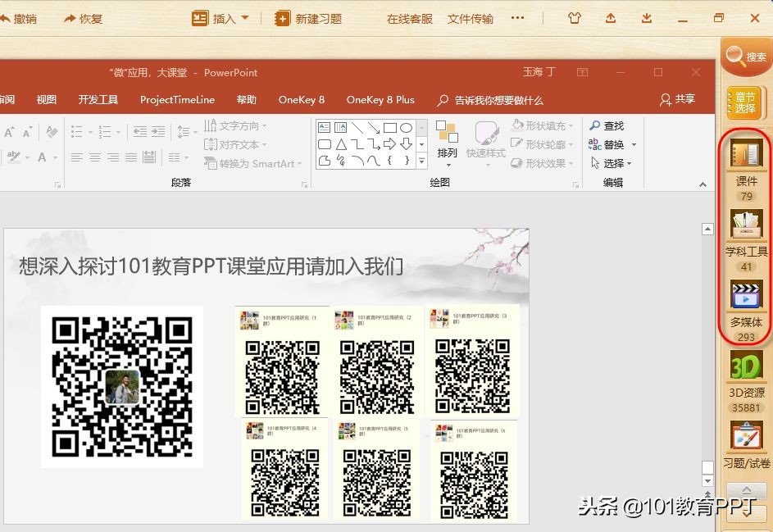Expand the shapes gallery more arrow
Image resolution: width=773 pixels, height=532 pixels.
point(421,161)
